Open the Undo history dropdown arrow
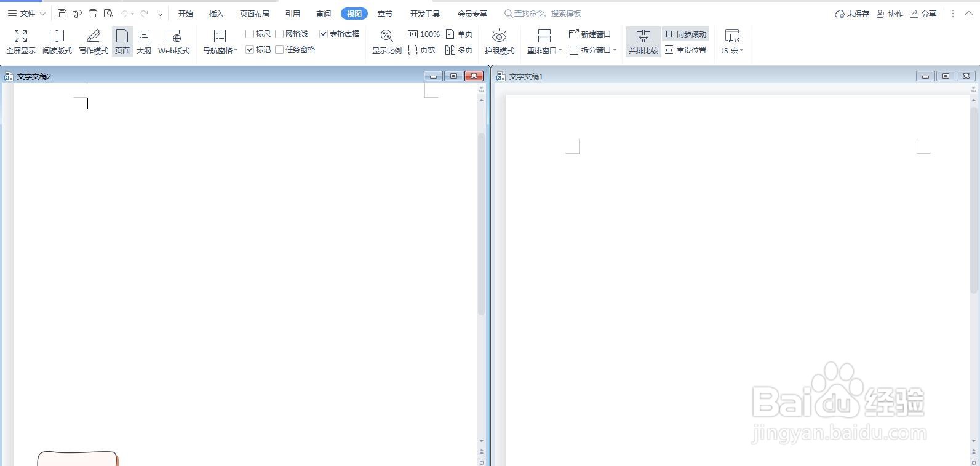The width and height of the screenshot is (980, 466). (x=133, y=14)
